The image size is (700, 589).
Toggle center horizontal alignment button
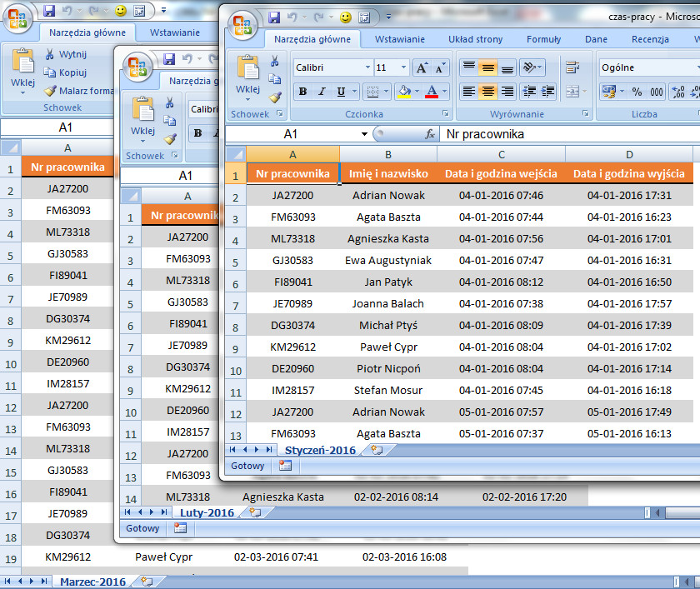[487, 92]
